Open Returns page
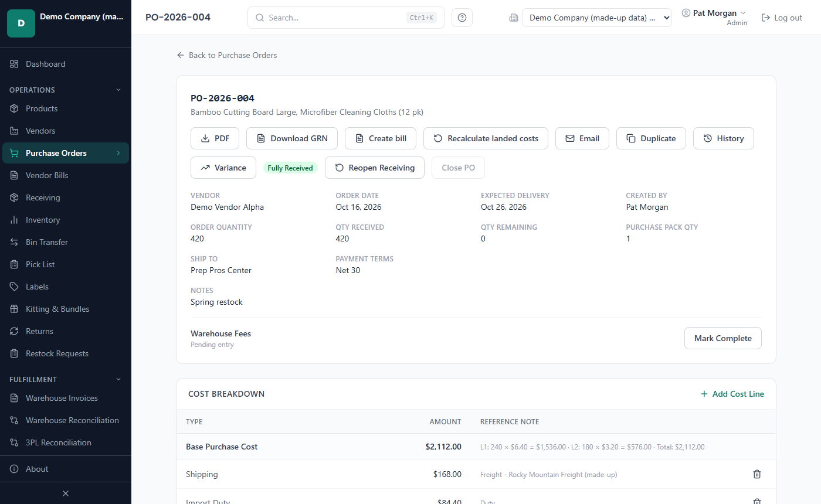The image size is (821, 504). click(66, 331)
